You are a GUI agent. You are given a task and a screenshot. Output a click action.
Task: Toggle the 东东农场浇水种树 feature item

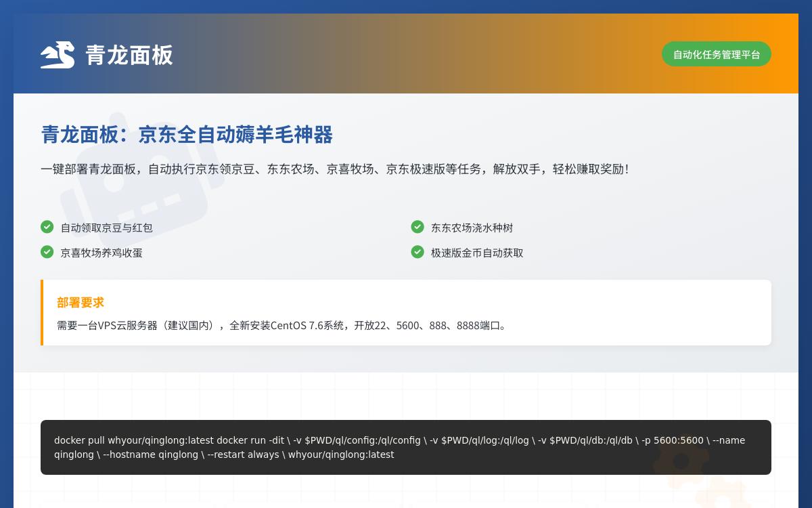tap(472, 228)
